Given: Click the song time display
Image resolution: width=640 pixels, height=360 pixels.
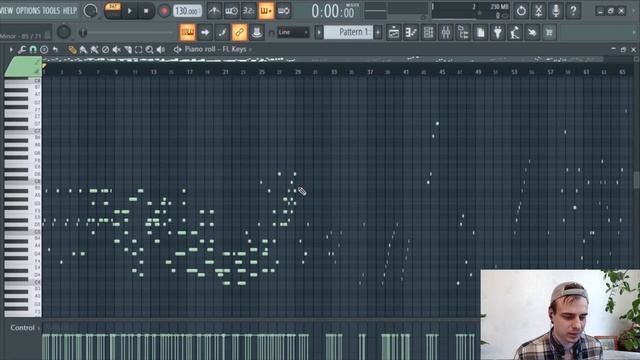Looking at the screenshot, I should (333, 11).
